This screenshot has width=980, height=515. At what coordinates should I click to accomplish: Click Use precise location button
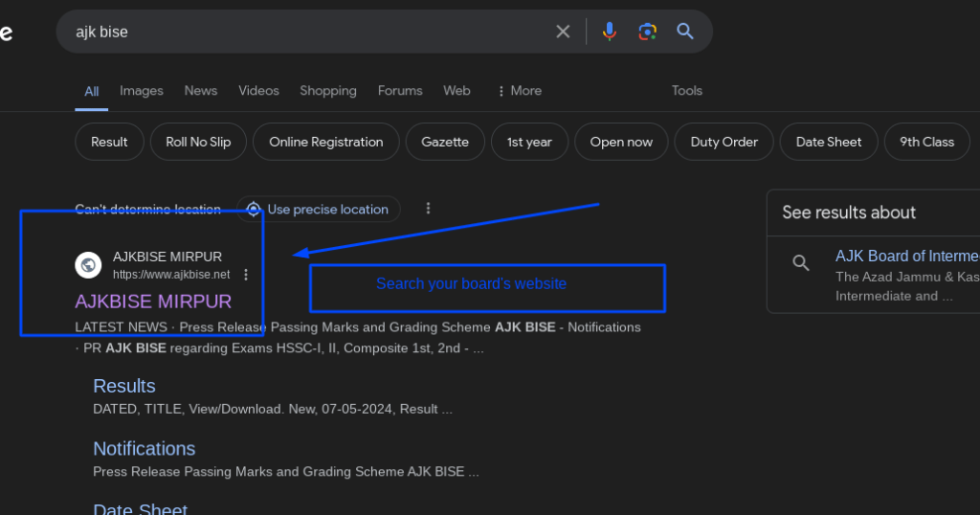pyautogui.click(x=318, y=209)
